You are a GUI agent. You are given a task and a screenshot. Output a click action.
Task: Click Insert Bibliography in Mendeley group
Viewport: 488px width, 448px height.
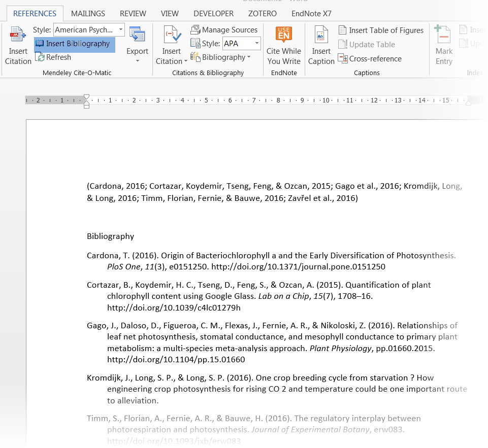coord(74,44)
